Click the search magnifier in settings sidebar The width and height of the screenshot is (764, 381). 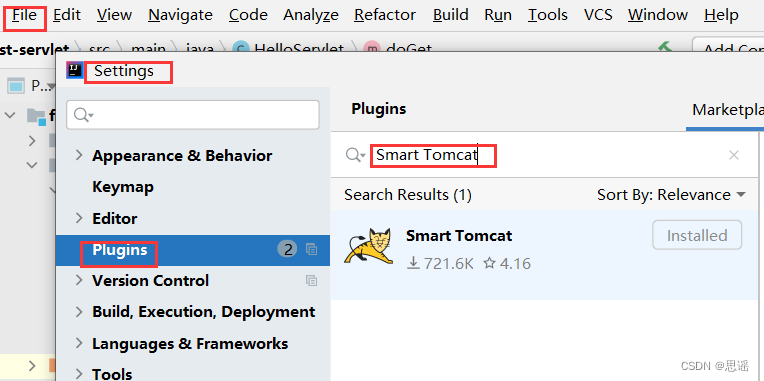coord(82,114)
